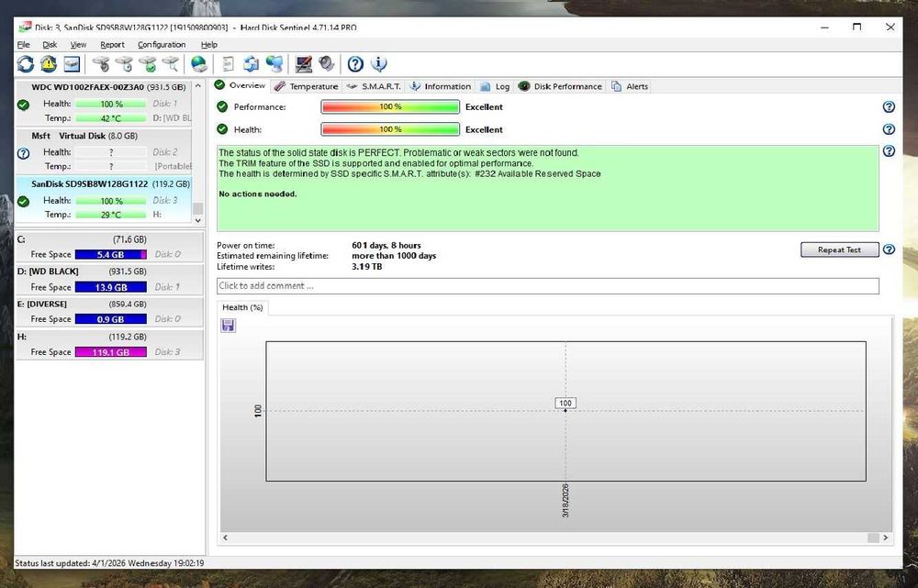918x588 pixels.
Task: Switch to the Temperature tab
Action: click(307, 86)
